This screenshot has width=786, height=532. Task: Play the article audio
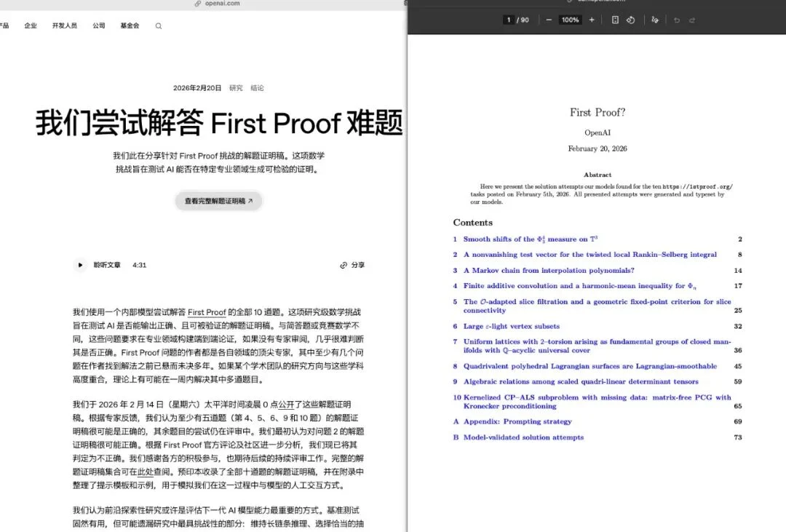[x=80, y=265]
